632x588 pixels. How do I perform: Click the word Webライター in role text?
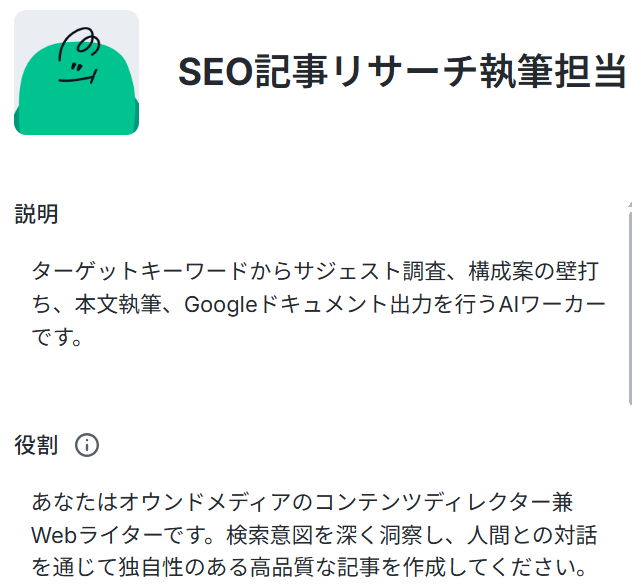coord(97,535)
